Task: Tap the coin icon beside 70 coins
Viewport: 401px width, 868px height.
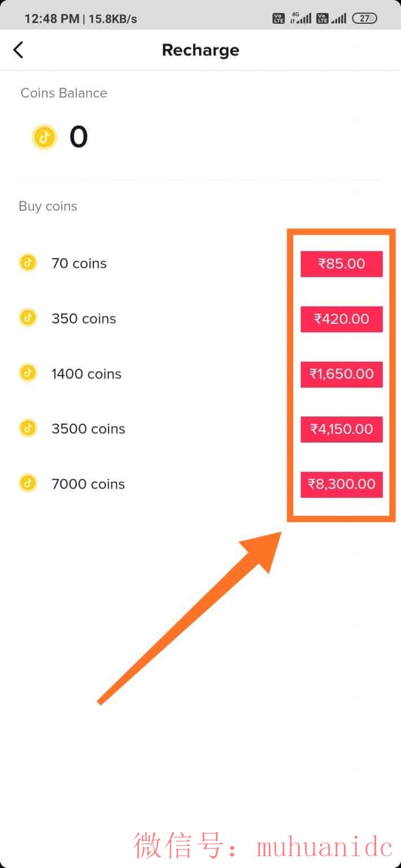Action: click(28, 263)
